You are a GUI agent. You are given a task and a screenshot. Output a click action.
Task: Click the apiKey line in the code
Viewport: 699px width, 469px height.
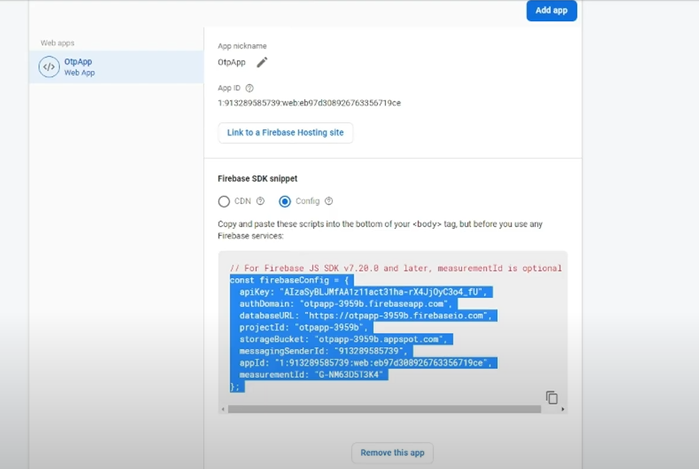(x=362, y=291)
